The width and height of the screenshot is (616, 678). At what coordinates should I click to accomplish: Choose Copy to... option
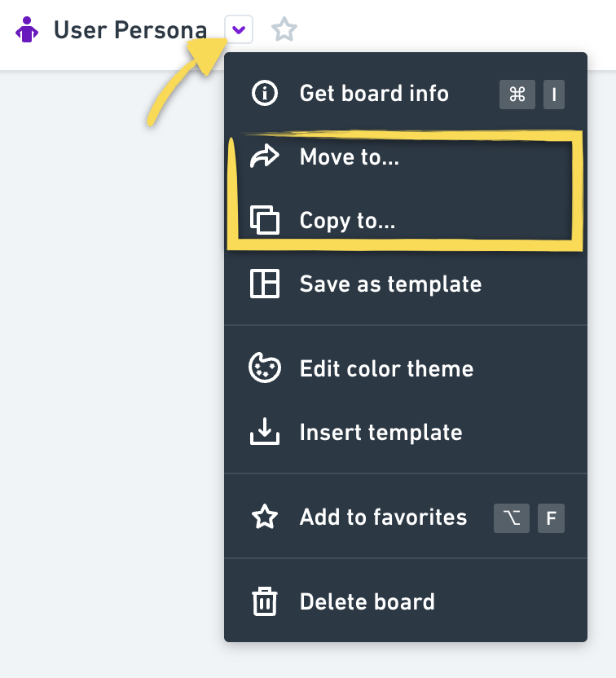(x=406, y=220)
